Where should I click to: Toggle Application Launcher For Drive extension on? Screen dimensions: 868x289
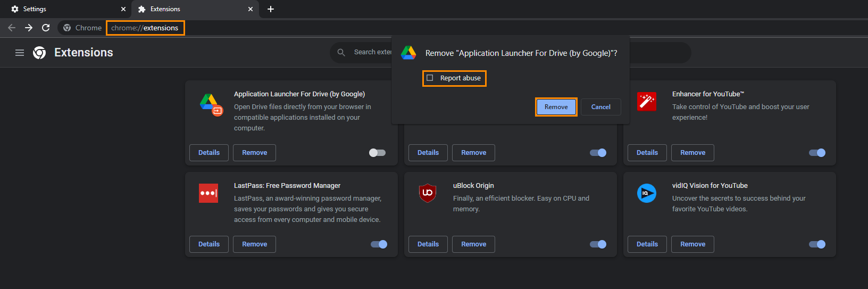click(x=377, y=153)
